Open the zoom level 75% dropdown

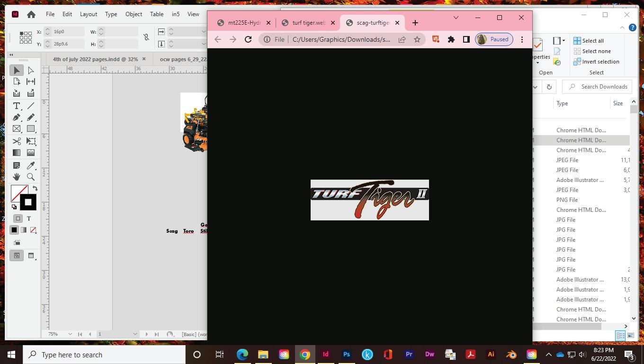pyautogui.click(x=70, y=334)
